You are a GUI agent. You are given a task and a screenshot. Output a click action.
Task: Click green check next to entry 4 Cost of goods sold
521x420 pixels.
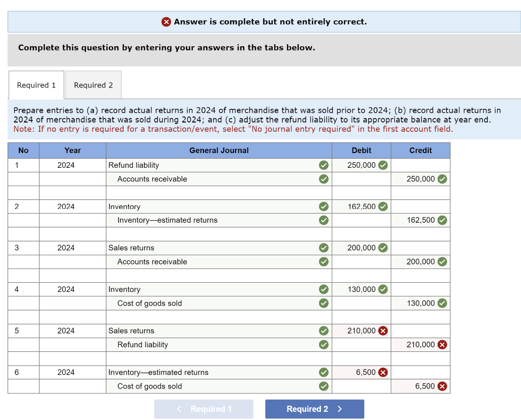[x=324, y=303]
